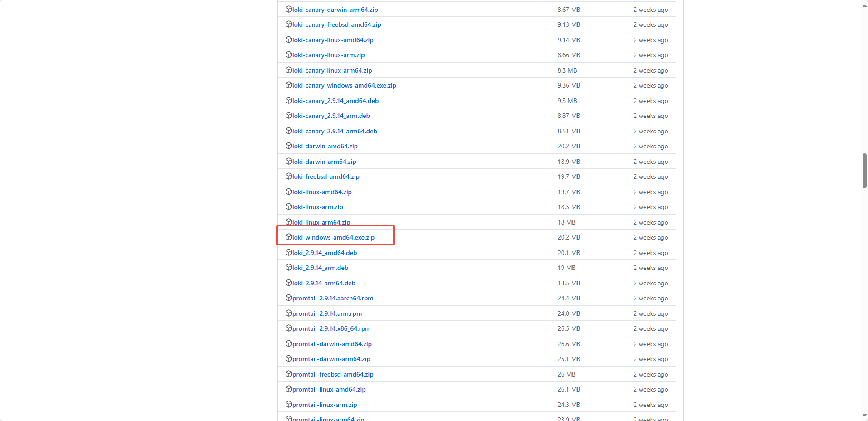Download promtail-2.9.14.x86_64.rpm
This screenshot has height=421, width=868.
(331, 329)
